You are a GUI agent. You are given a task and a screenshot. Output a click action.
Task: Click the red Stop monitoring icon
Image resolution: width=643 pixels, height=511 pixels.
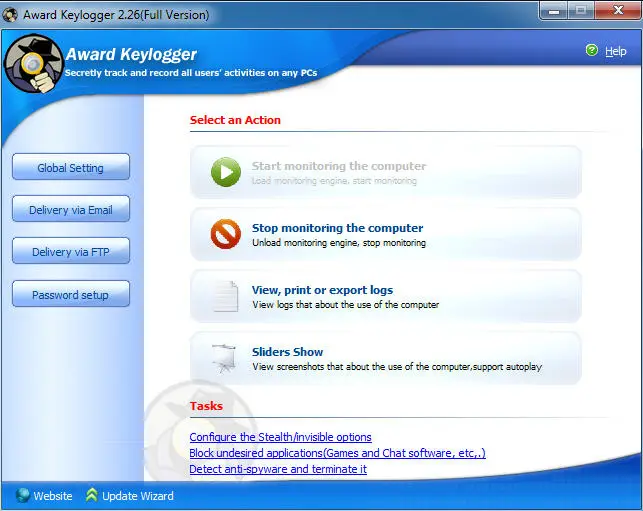coord(226,234)
